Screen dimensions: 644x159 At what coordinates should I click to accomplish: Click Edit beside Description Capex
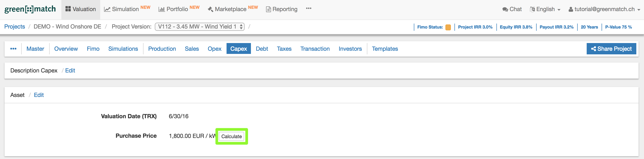[70, 71]
